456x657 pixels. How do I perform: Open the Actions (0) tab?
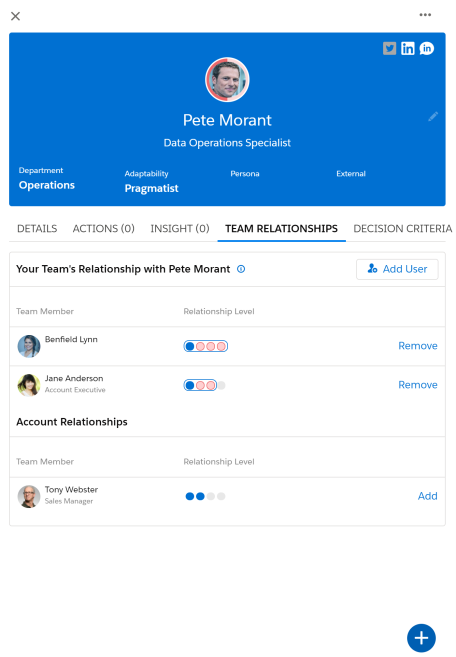pos(104,228)
